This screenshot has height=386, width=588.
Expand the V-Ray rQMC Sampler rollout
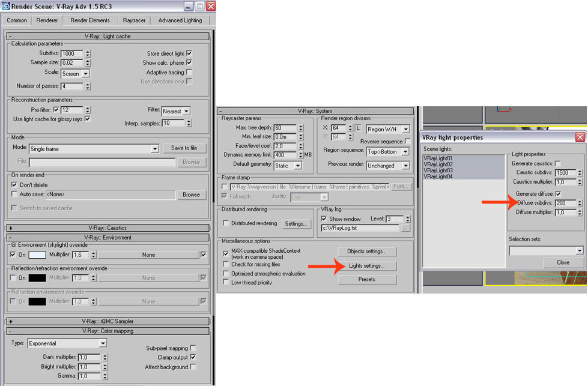pyautogui.click(x=108, y=321)
